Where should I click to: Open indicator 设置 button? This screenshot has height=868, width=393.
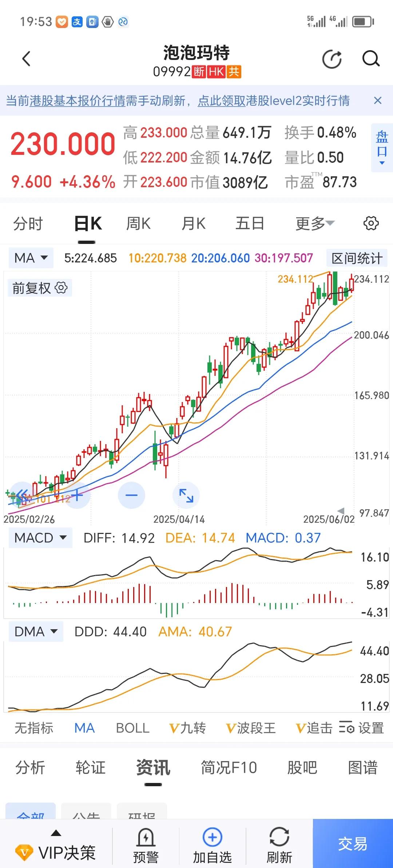pyautogui.click(x=362, y=728)
